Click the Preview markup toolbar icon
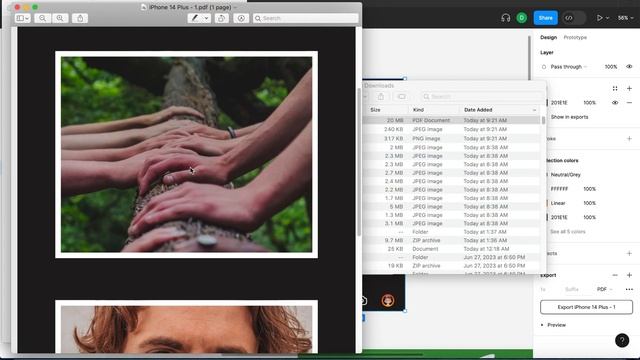Image resolution: width=640 pixels, height=360 pixels. tap(241, 18)
